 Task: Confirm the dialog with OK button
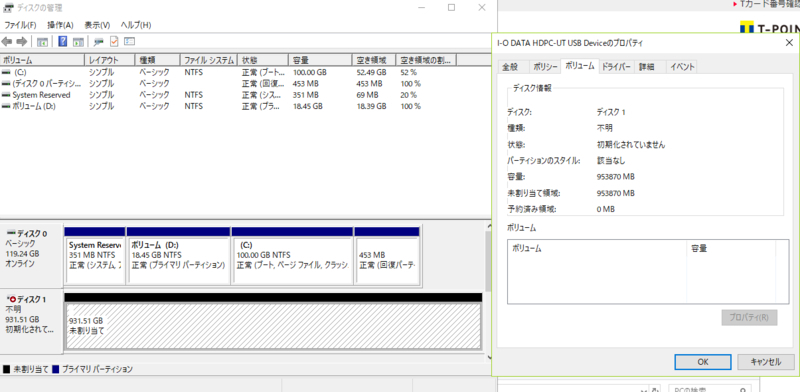pyautogui.click(x=703, y=362)
